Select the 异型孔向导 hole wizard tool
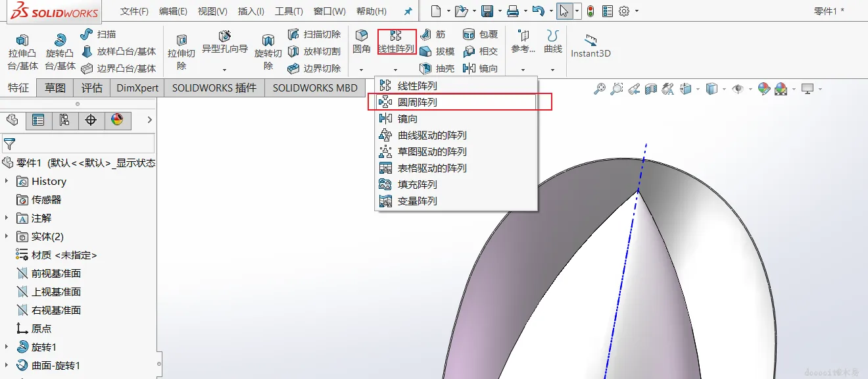 coord(225,36)
